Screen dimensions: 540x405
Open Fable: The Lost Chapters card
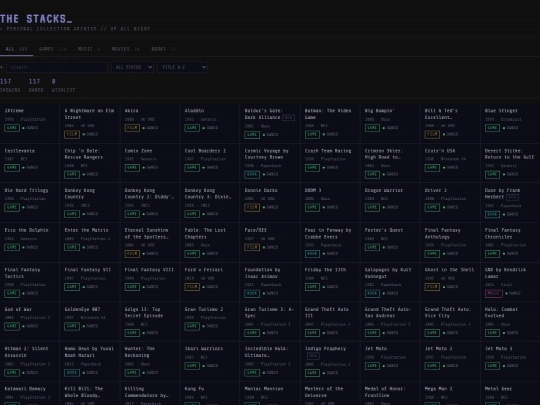click(x=210, y=242)
